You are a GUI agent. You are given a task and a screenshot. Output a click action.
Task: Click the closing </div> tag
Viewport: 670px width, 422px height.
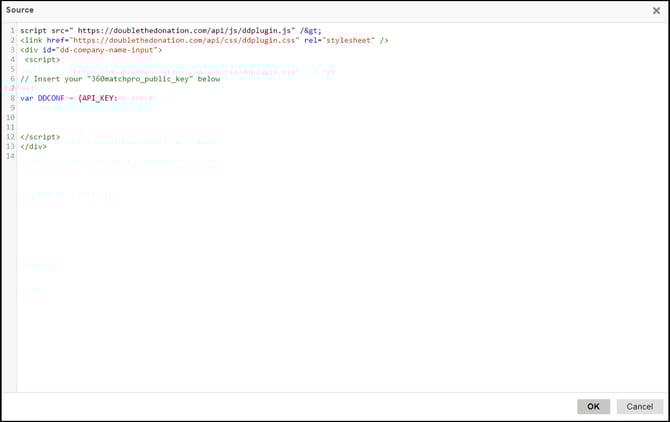pos(33,146)
